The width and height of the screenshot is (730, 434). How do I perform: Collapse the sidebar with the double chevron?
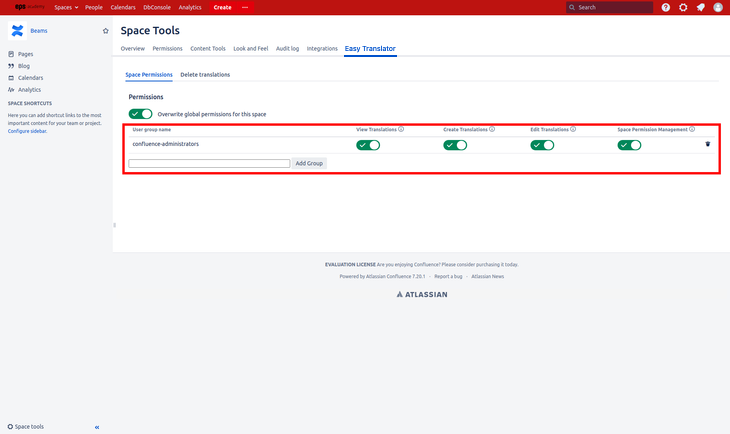point(97,427)
